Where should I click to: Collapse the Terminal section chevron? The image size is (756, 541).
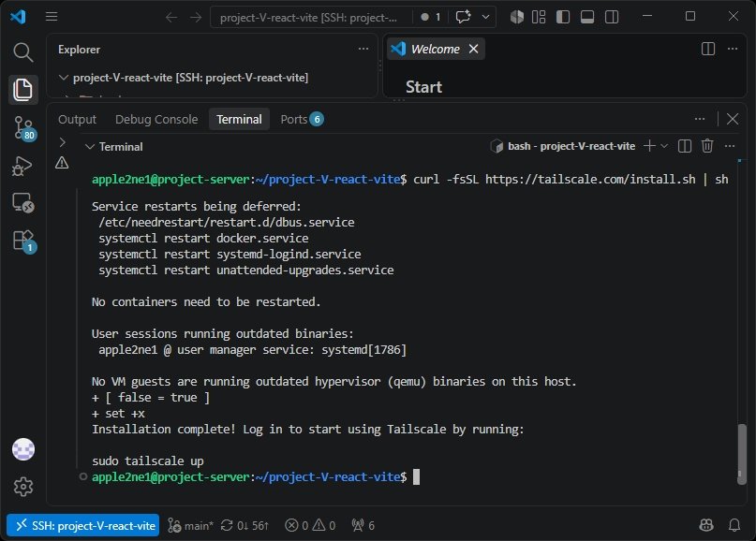point(89,146)
